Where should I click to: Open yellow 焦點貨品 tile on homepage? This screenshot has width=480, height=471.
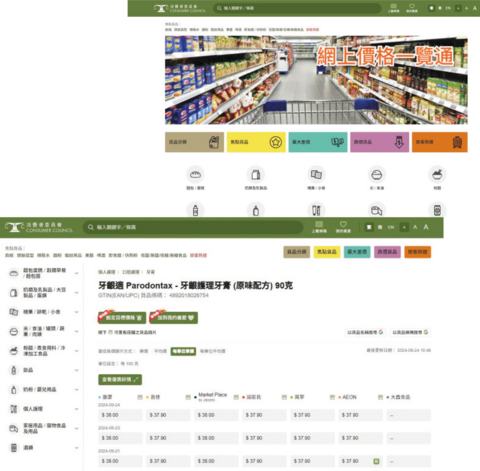(256, 142)
